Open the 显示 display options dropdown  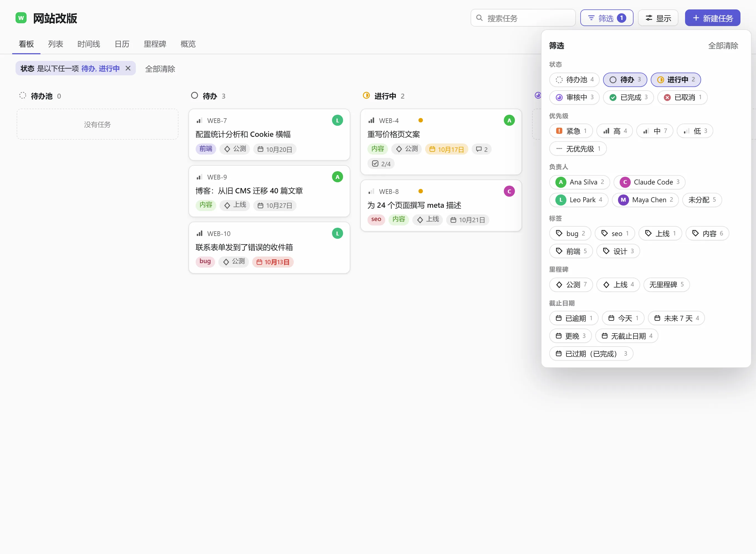click(658, 18)
